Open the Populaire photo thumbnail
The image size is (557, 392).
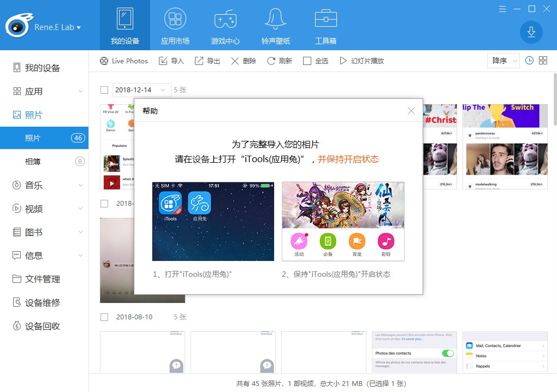117,147
